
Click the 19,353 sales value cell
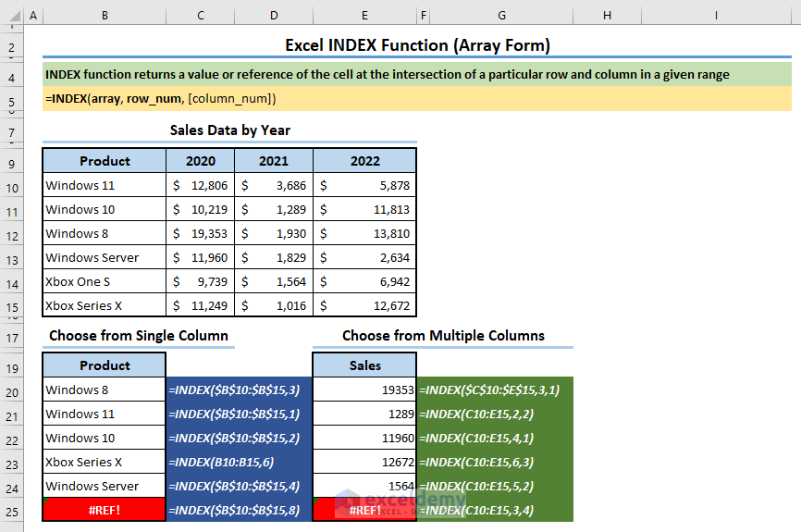pyautogui.click(x=200, y=233)
